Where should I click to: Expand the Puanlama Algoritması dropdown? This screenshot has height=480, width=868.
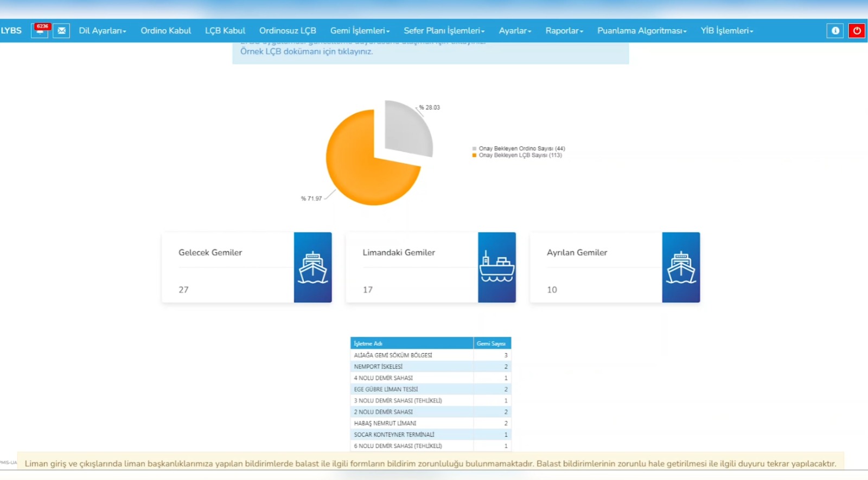642,31
